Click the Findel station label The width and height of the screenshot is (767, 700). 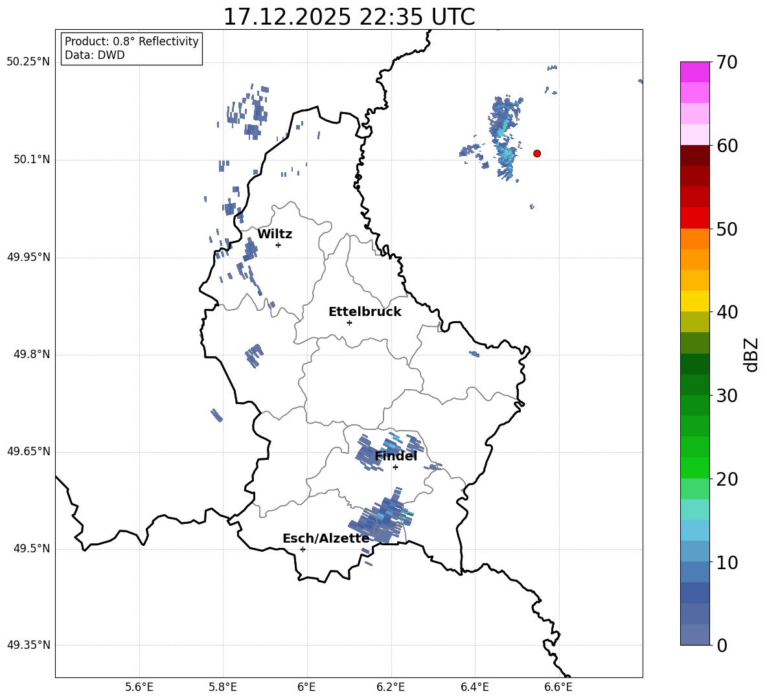coord(396,456)
